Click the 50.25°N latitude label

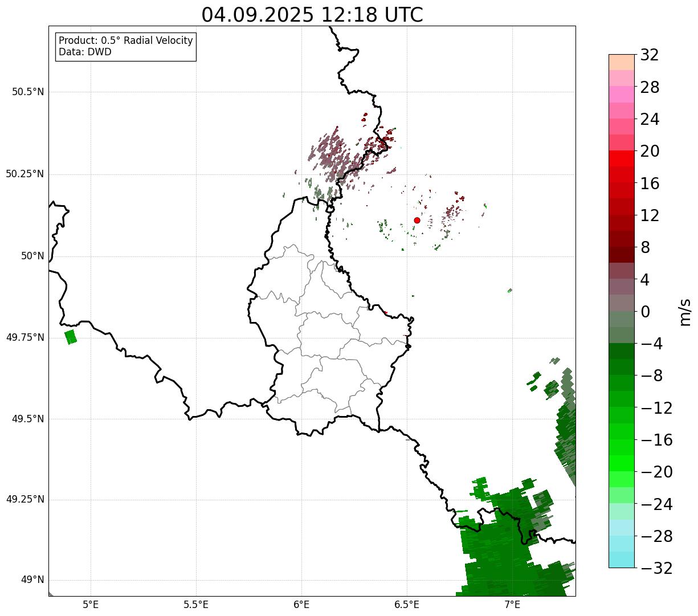[25, 174]
